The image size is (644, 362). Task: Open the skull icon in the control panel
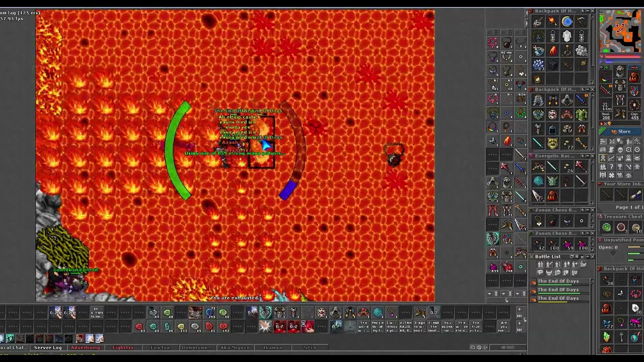tap(620, 150)
